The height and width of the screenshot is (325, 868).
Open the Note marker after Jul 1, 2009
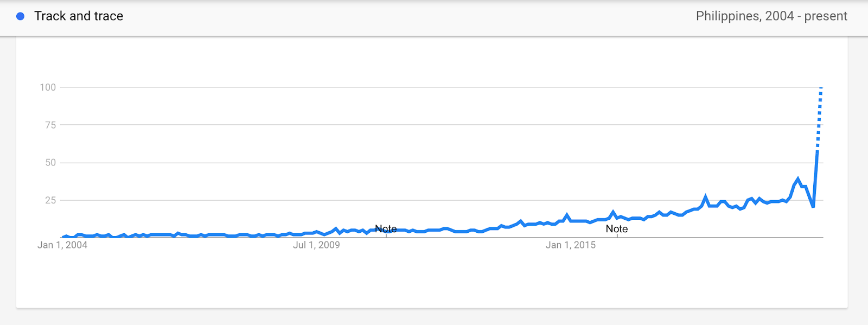(x=386, y=229)
